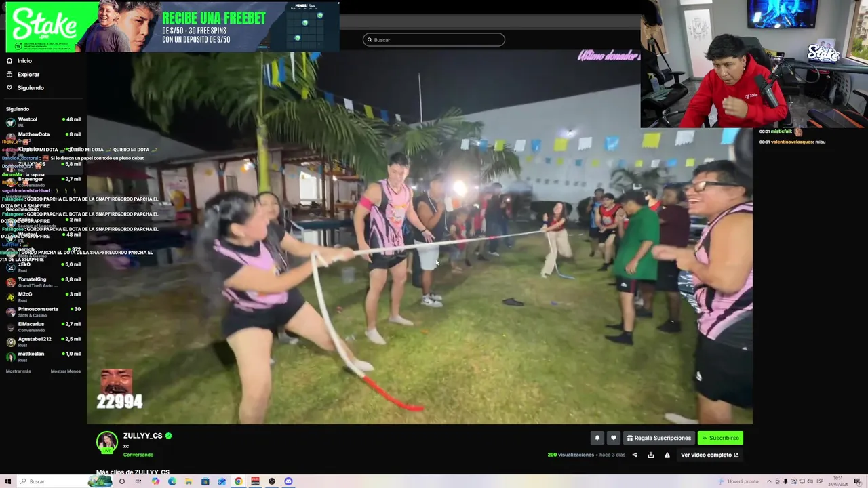
Task: Open Task View in the taskbar
Action: coord(138,481)
